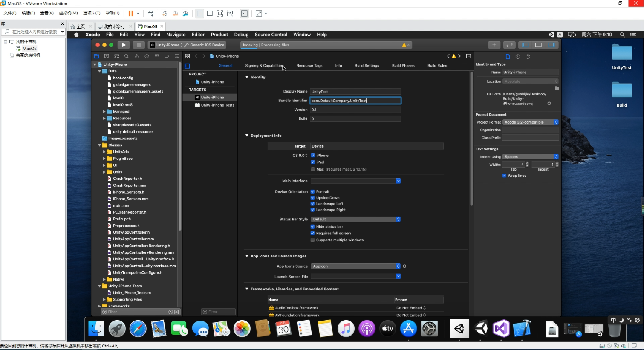
Task: Enable Supports multiple windows checkbox
Action: [x=313, y=240]
